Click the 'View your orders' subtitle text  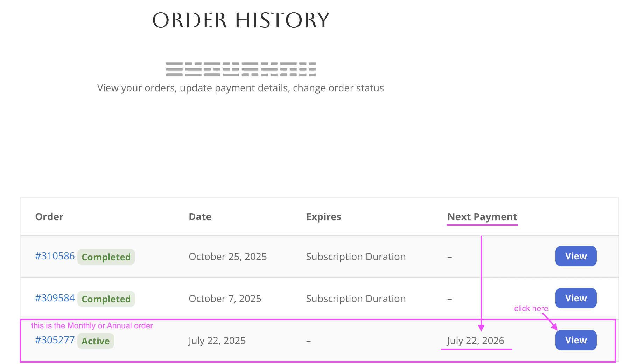pos(240,88)
